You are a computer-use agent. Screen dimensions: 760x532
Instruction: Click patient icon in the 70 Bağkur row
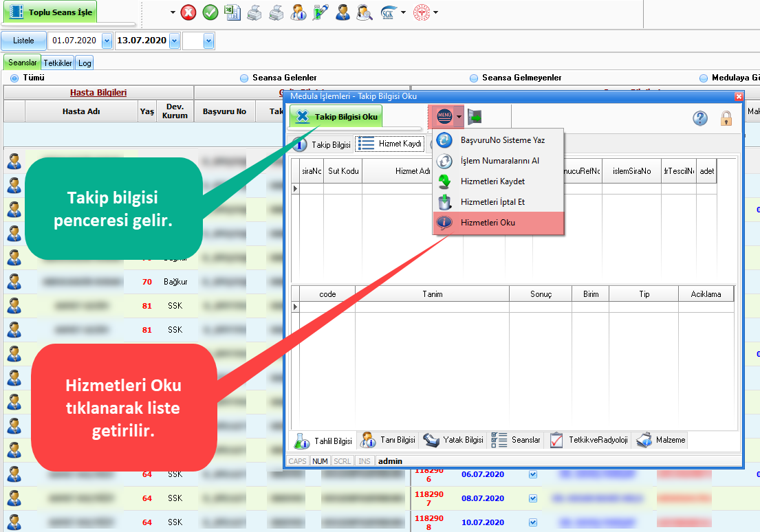click(x=14, y=282)
